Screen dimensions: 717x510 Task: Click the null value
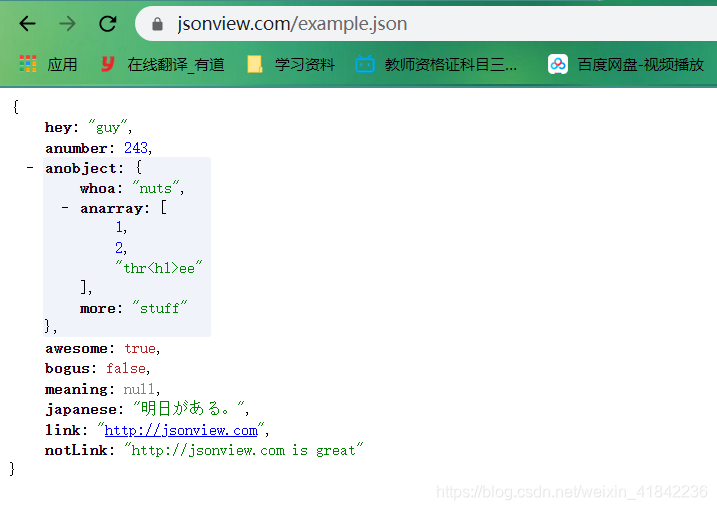click(139, 389)
